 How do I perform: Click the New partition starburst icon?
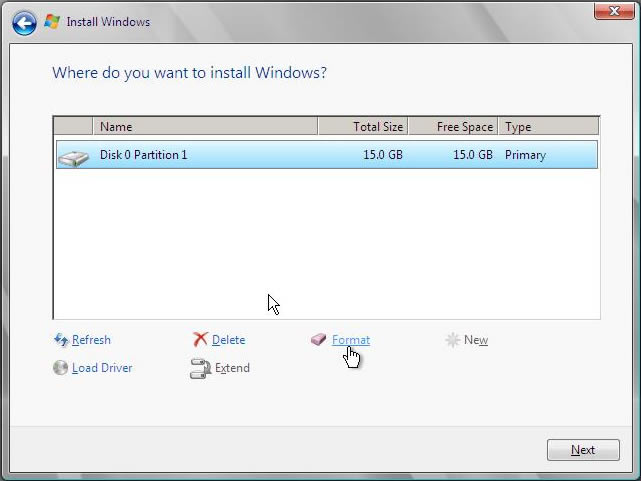click(453, 340)
